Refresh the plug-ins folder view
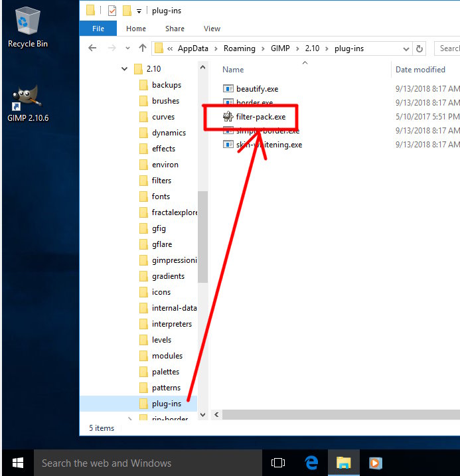The image size is (460, 476). 420,48
